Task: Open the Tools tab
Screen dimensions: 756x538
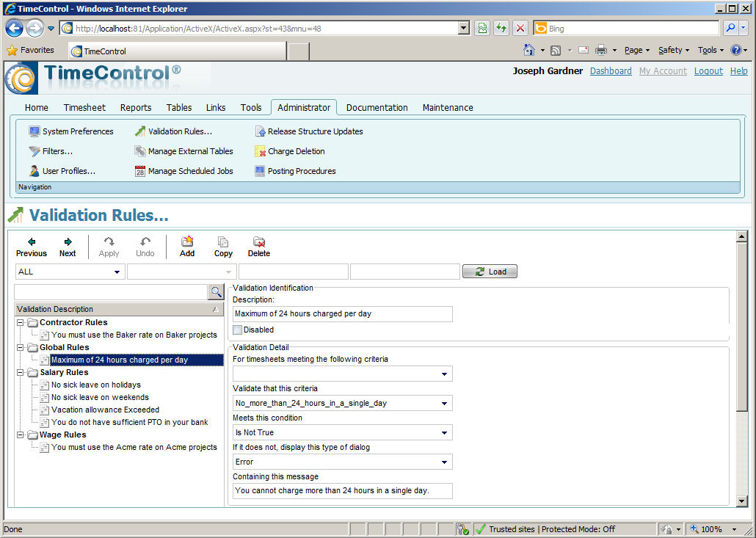Action: pos(251,107)
